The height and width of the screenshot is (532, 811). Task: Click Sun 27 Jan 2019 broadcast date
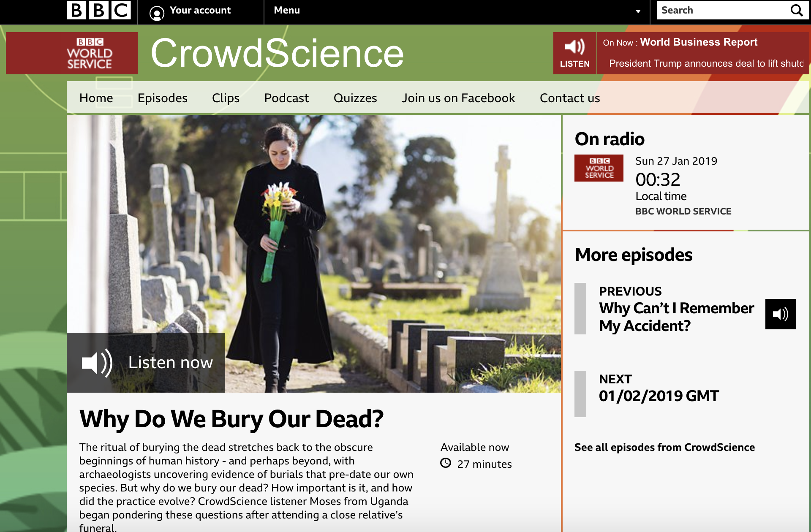pyautogui.click(x=676, y=161)
